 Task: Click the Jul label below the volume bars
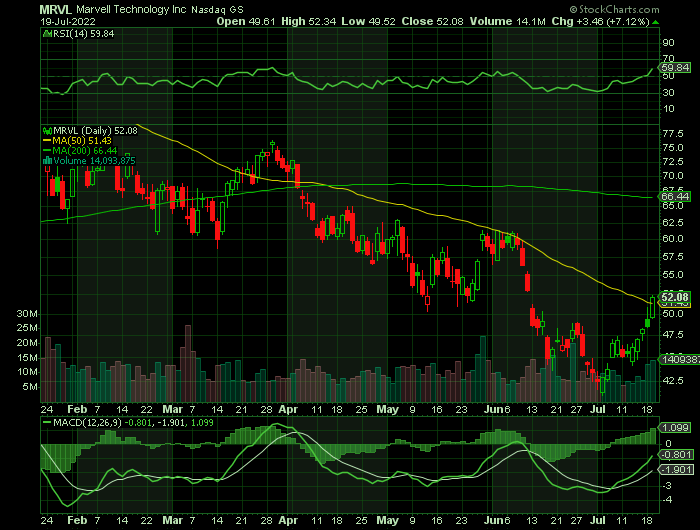(598, 409)
